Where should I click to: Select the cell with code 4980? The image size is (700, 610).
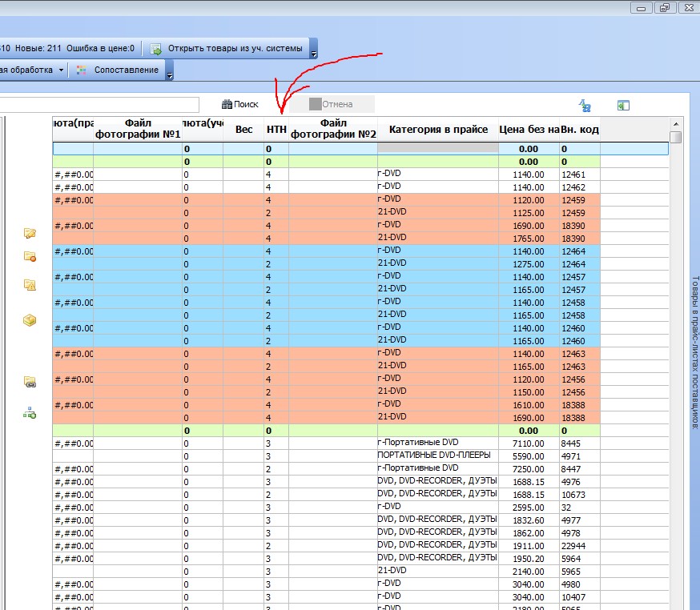[580, 584]
